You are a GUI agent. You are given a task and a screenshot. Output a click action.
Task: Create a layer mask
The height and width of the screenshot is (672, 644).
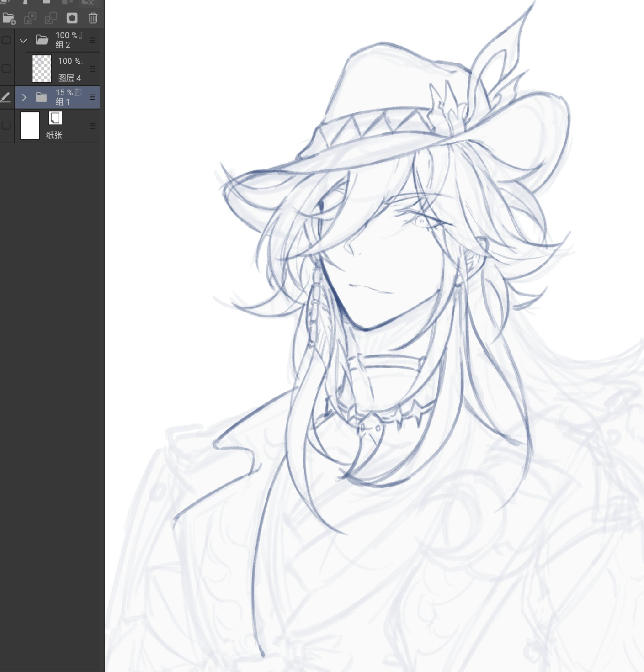pyautogui.click(x=72, y=18)
